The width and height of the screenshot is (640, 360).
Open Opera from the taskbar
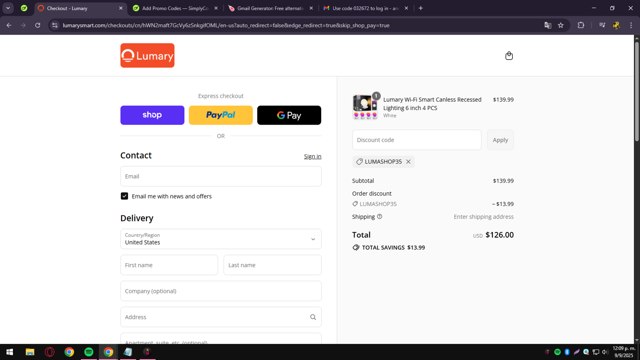49,352
